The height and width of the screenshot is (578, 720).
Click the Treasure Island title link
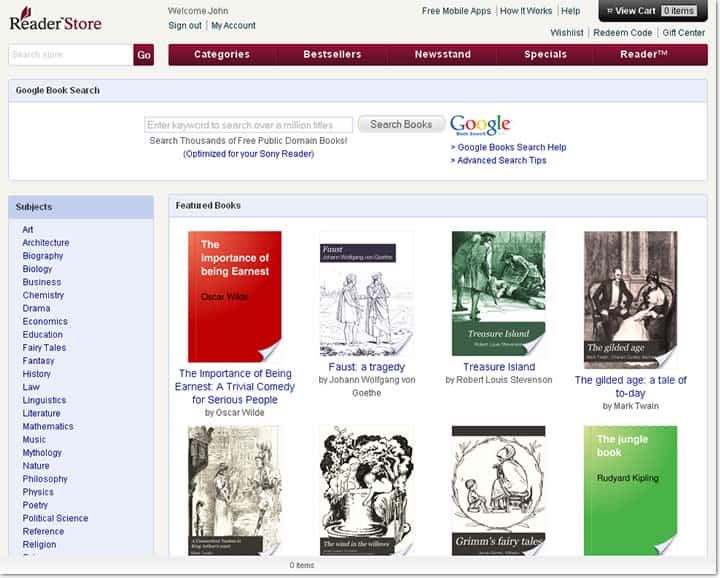499,367
